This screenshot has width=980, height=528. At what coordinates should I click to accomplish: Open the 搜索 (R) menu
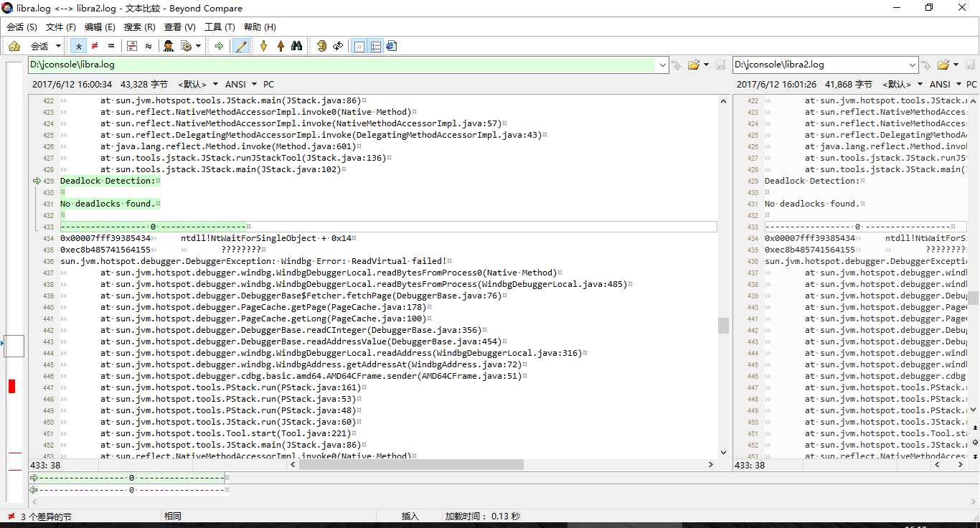point(139,27)
